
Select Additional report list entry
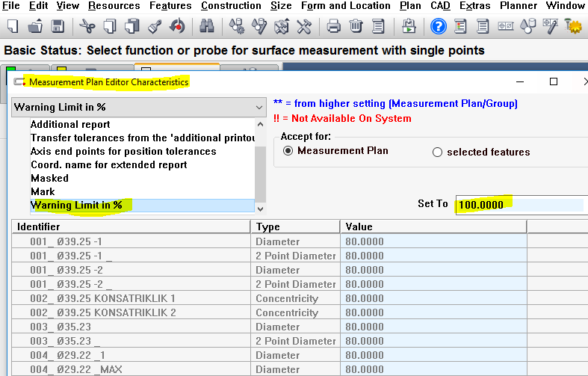(x=70, y=125)
